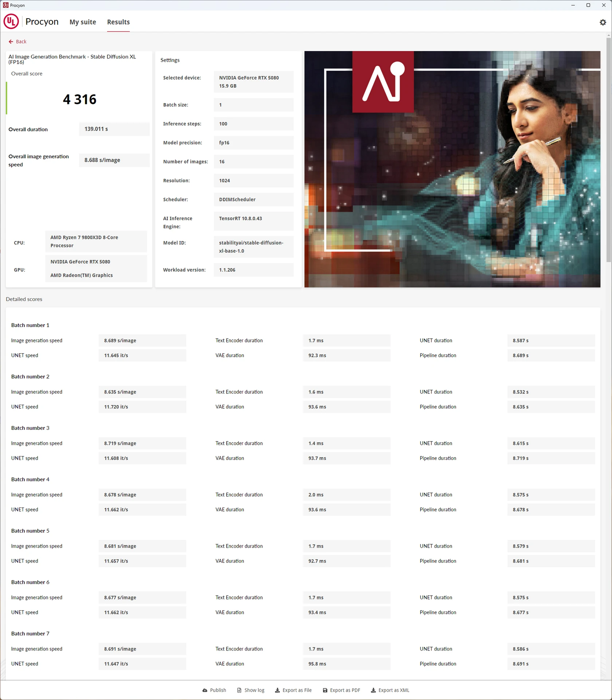Click Batch 4 image speed 8.678 s/image
This screenshot has height=700, width=612.
pyautogui.click(x=142, y=495)
